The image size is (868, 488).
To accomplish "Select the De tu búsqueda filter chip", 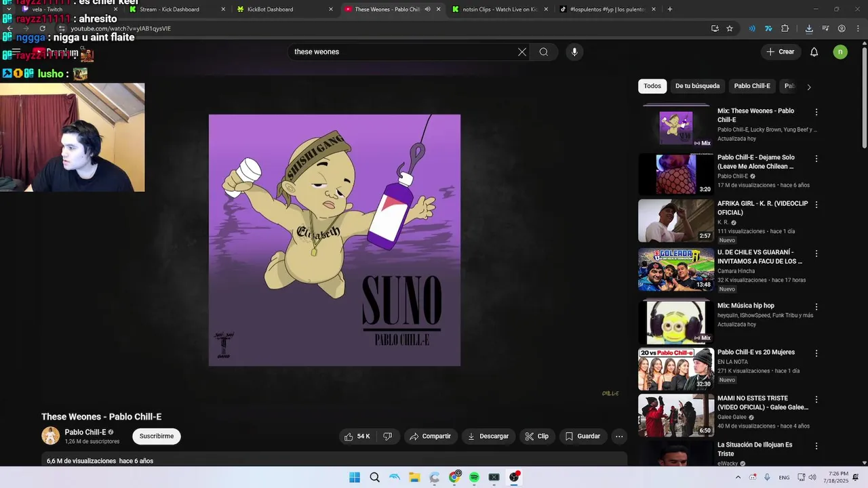I will (697, 86).
